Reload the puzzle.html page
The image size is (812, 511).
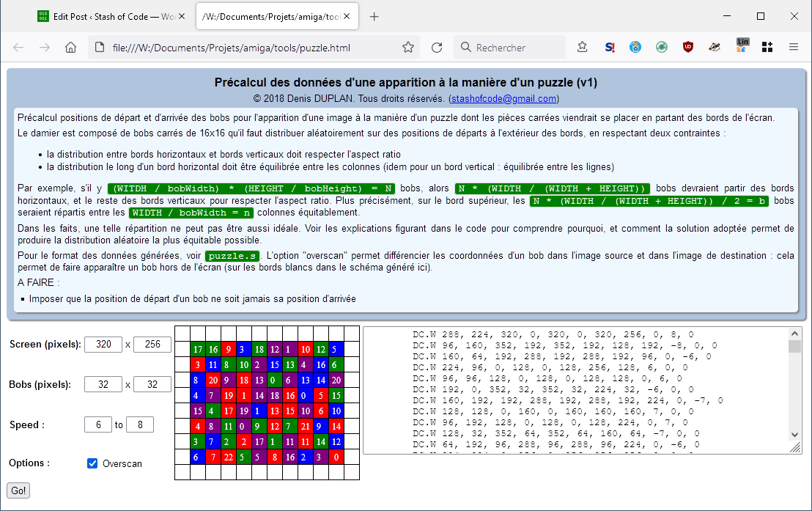coord(437,48)
